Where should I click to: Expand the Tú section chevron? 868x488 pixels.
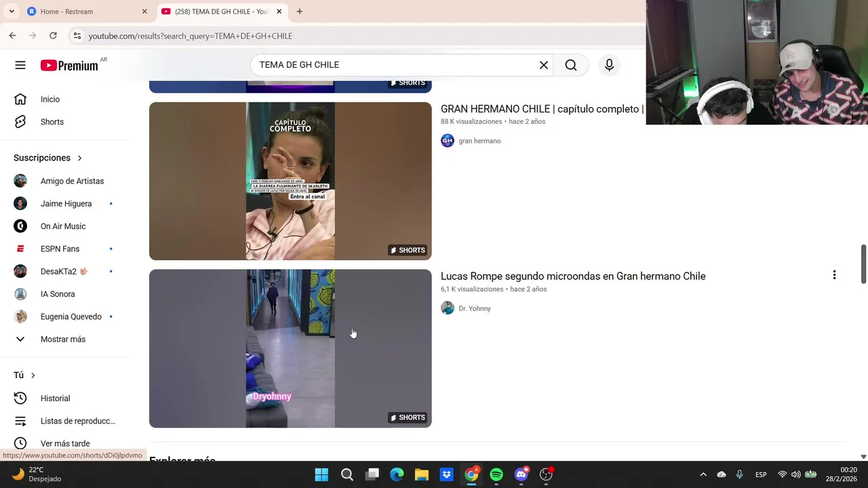point(33,375)
